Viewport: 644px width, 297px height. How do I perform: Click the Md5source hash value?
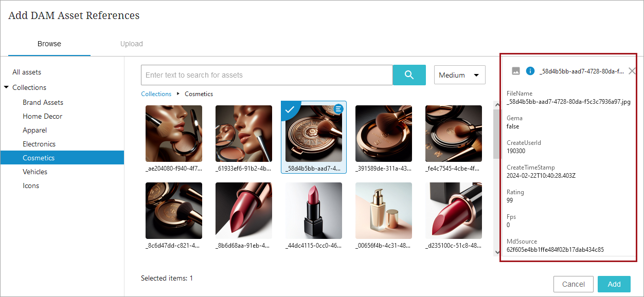tap(555, 250)
